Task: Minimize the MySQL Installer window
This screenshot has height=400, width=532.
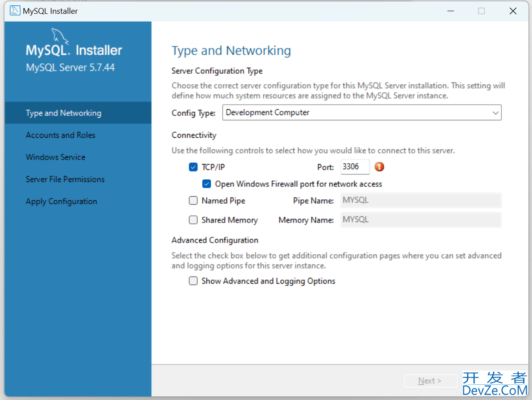Action: (x=450, y=11)
